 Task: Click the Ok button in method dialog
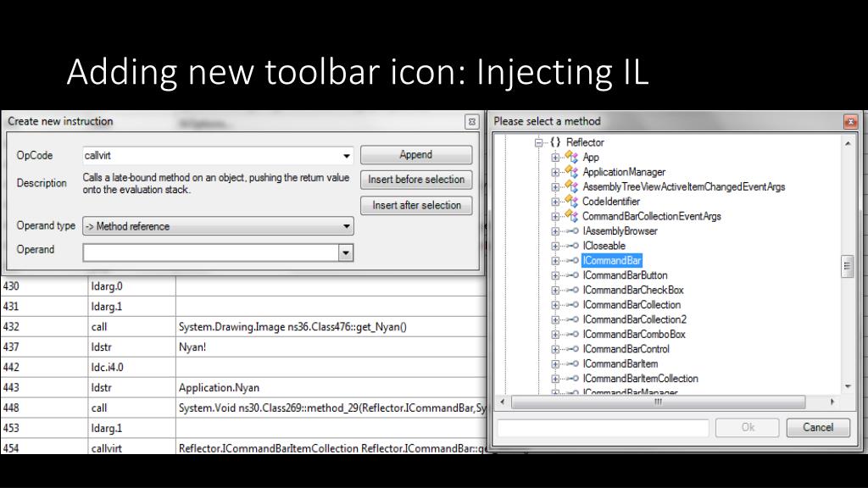coord(748,427)
